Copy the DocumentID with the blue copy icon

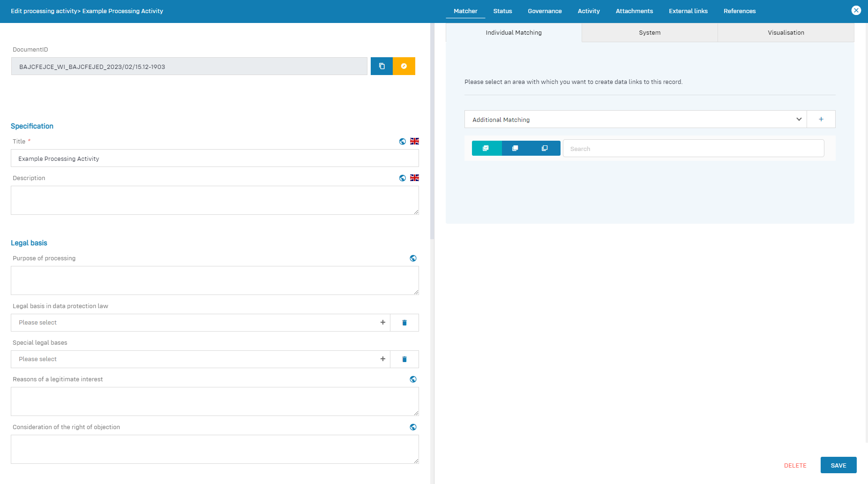(382, 66)
